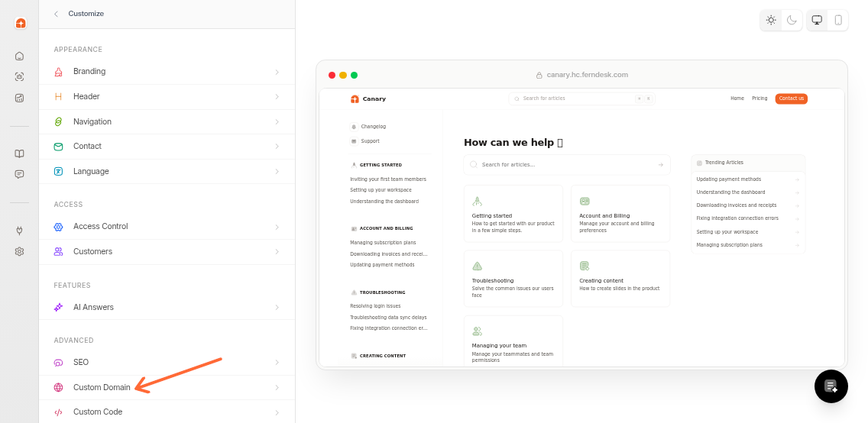Click the plug integrations icon in sidebar
The image size is (868, 423).
[x=19, y=231]
